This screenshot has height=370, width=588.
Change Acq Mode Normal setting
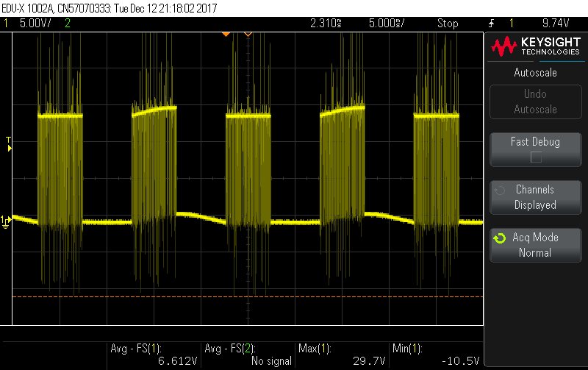(536, 245)
